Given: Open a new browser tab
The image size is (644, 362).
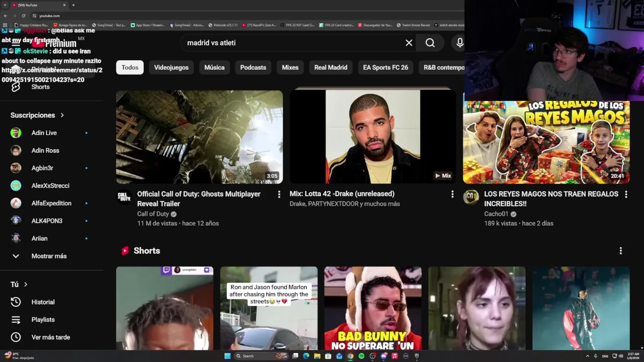Looking at the screenshot, I should click(x=73, y=5).
